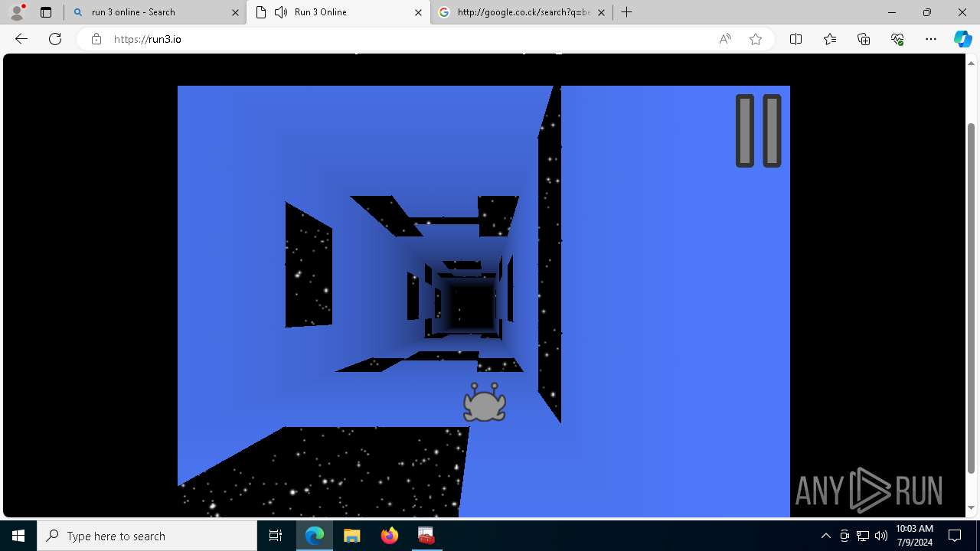
Task: Open the notification center
Action: click(955, 536)
